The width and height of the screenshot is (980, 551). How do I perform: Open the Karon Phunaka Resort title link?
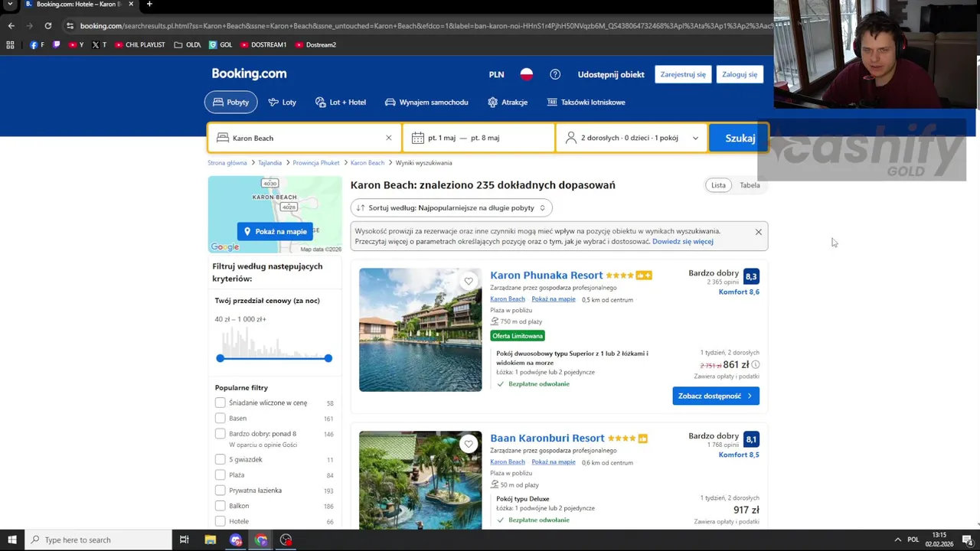(x=547, y=275)
